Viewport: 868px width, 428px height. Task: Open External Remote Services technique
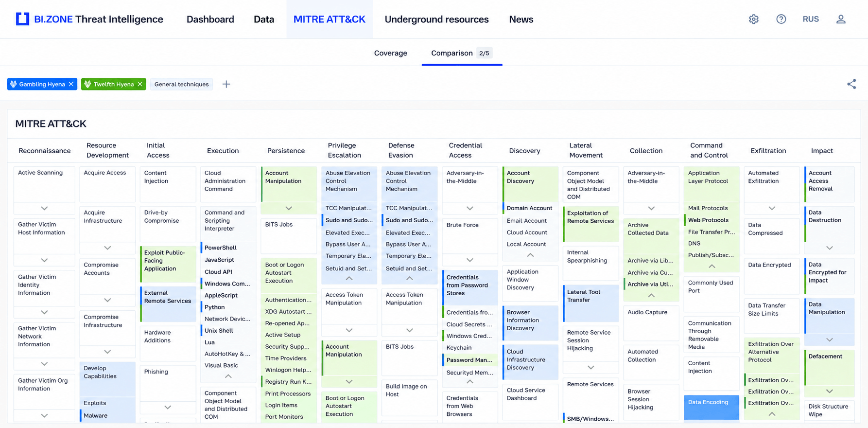(x=168, y=304)
